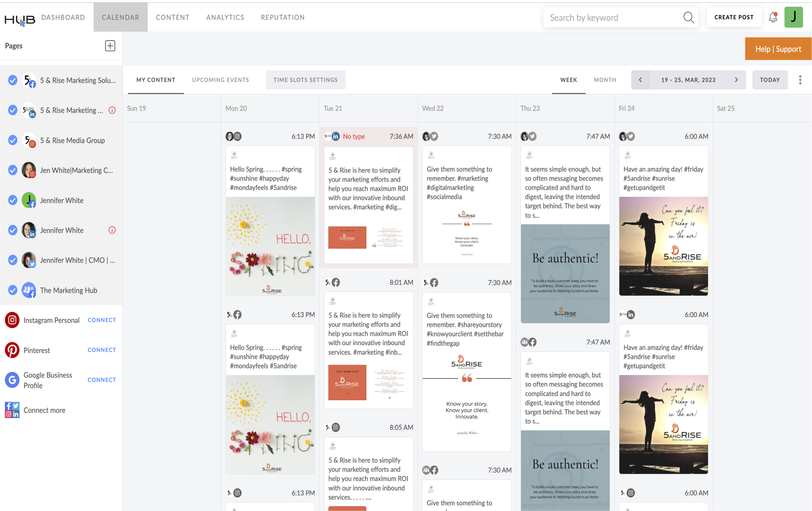The height and width of the screenshot is (511, 812).
Task: Open Help | Support
Action: [778, 49]
